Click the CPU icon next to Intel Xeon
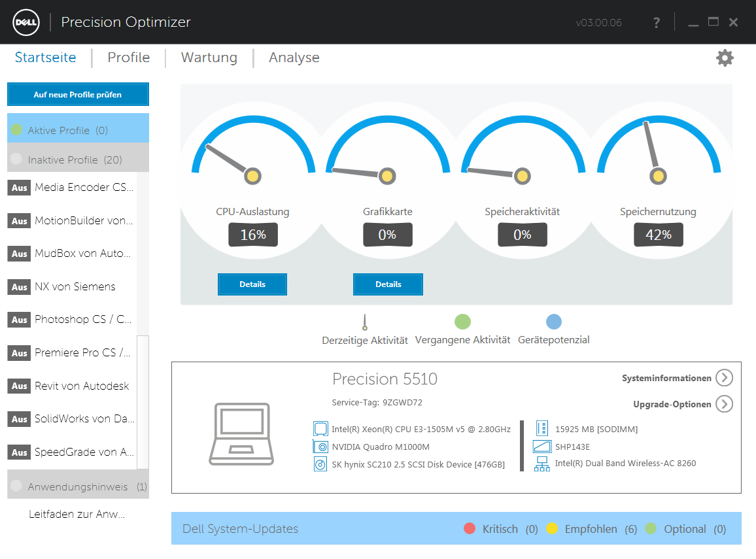Viewport: 756px width, 559px height. (x=320, y=428)
